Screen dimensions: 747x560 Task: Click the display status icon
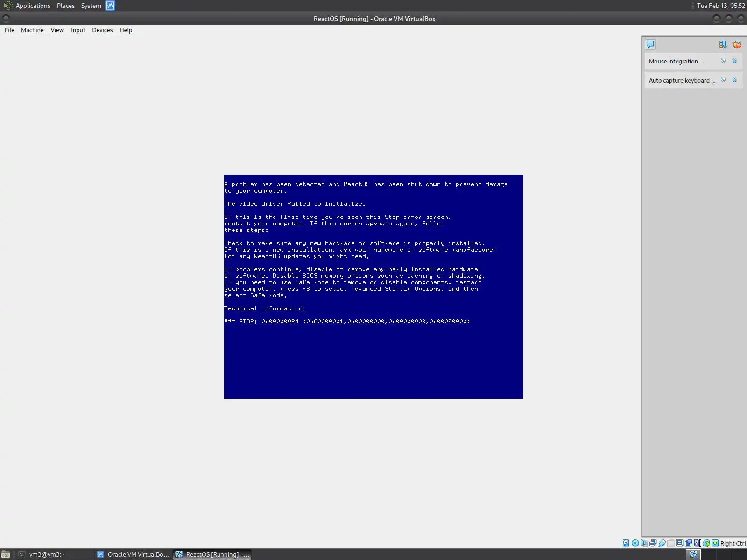(x=679, y=543)
